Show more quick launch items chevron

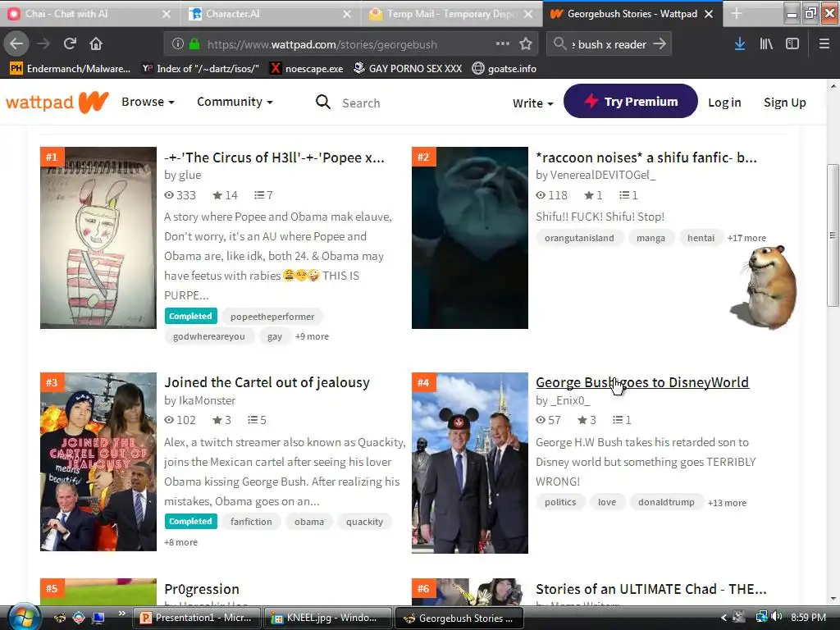121,614
